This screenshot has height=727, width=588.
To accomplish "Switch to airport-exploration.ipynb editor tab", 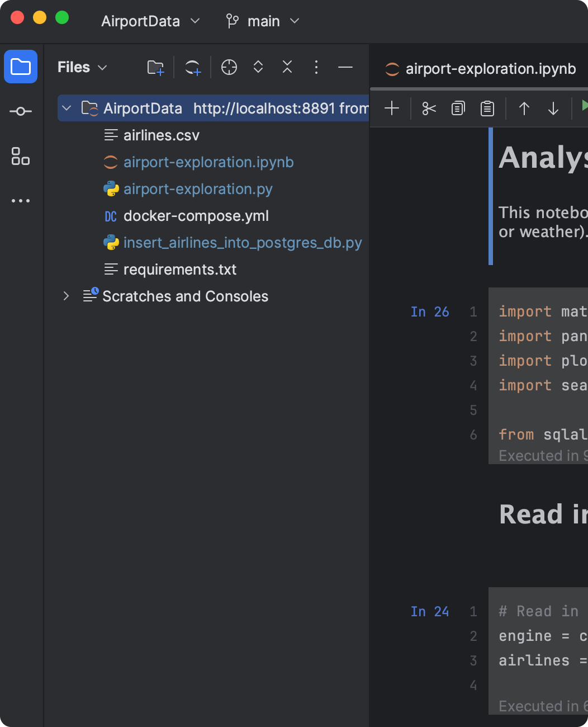I will coord(481,69).
